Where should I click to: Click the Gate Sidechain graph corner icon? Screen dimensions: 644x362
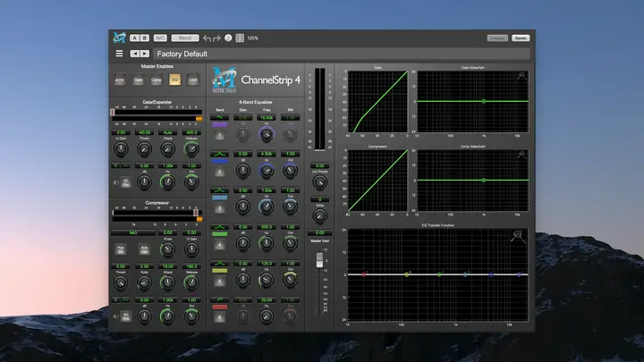tap(521, 76)
